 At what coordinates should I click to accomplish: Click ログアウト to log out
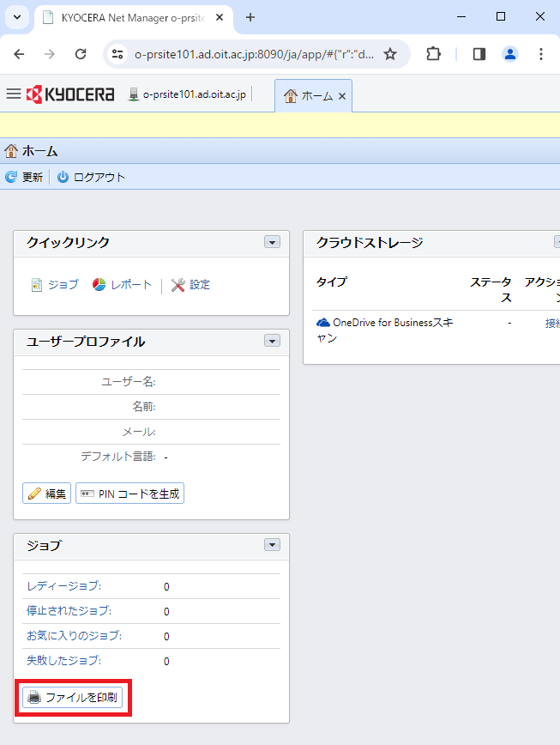click(x=91, y=177)
